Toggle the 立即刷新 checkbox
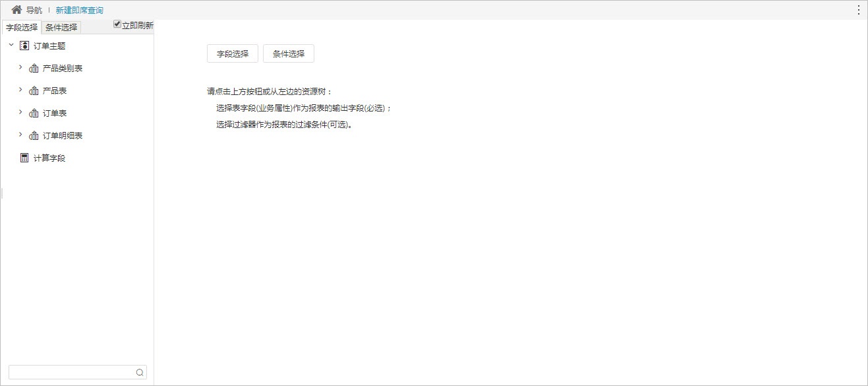The width and height of the screenshot is (868, 386). pyautogui.click(x=117, y=24)
